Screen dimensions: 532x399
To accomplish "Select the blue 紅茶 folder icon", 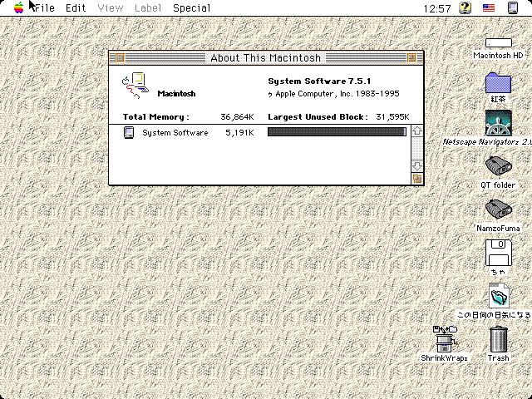I will [x=498, y=83].
